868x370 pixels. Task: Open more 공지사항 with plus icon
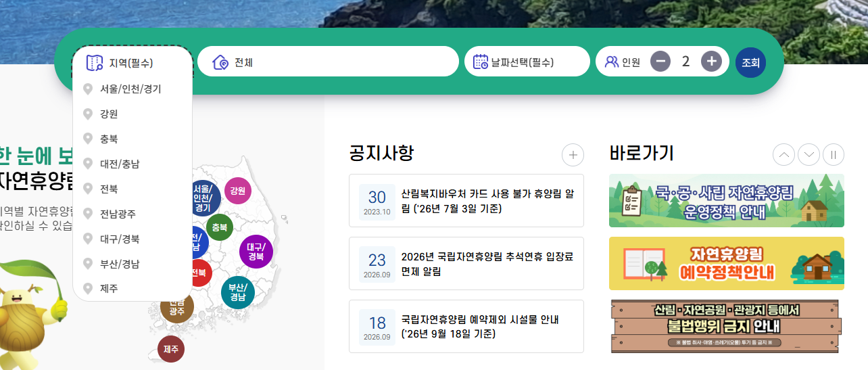[x=573, y=154]
